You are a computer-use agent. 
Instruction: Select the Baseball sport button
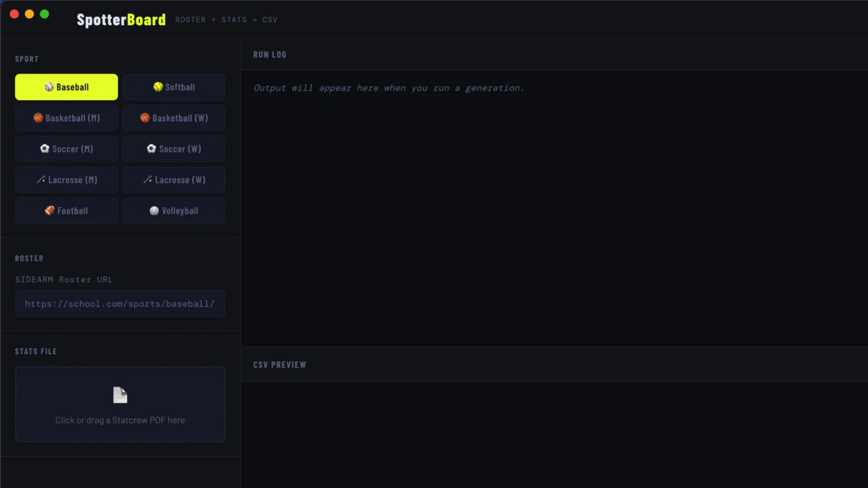66,87
